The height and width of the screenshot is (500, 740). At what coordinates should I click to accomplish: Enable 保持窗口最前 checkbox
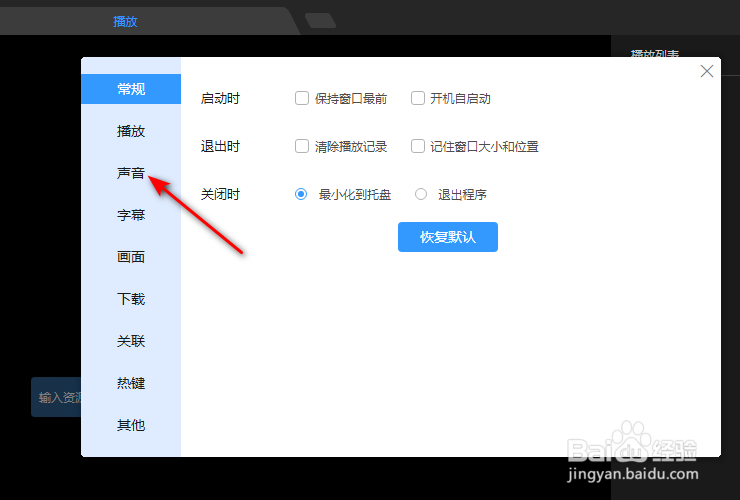click(302, 98)
